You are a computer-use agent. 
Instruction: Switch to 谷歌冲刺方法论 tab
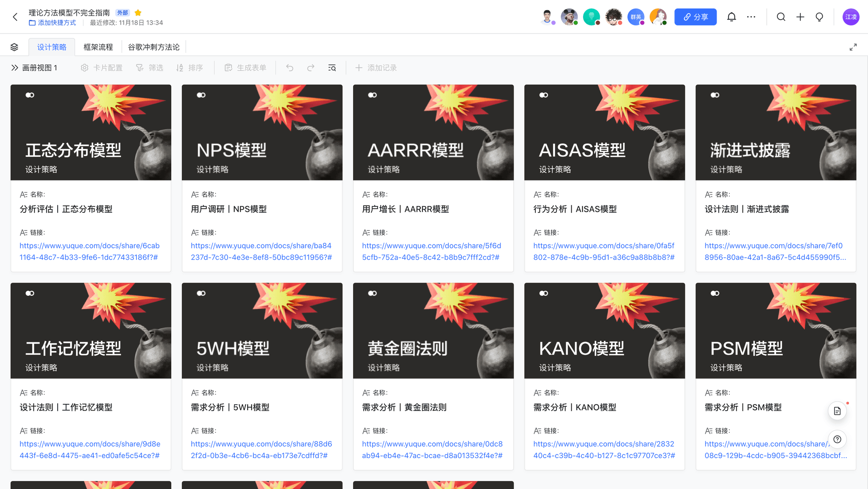point(153,47)
